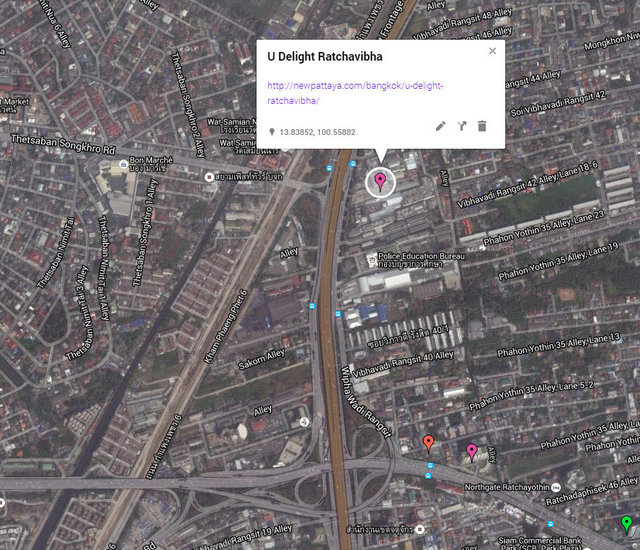The height and width of the screenshot is (550, 640).
Task: Click the pink map pin beside the red pin
Action: pos(471,453)
